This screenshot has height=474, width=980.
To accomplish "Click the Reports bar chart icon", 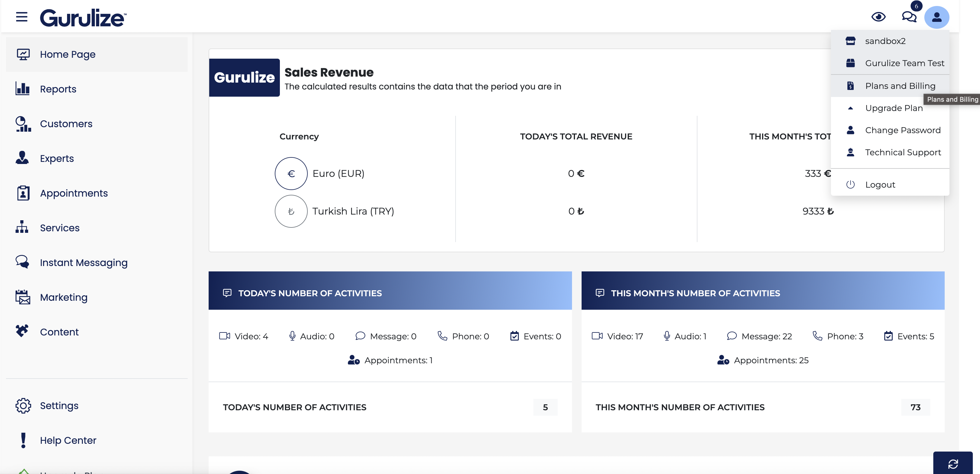I will point(22,89).
